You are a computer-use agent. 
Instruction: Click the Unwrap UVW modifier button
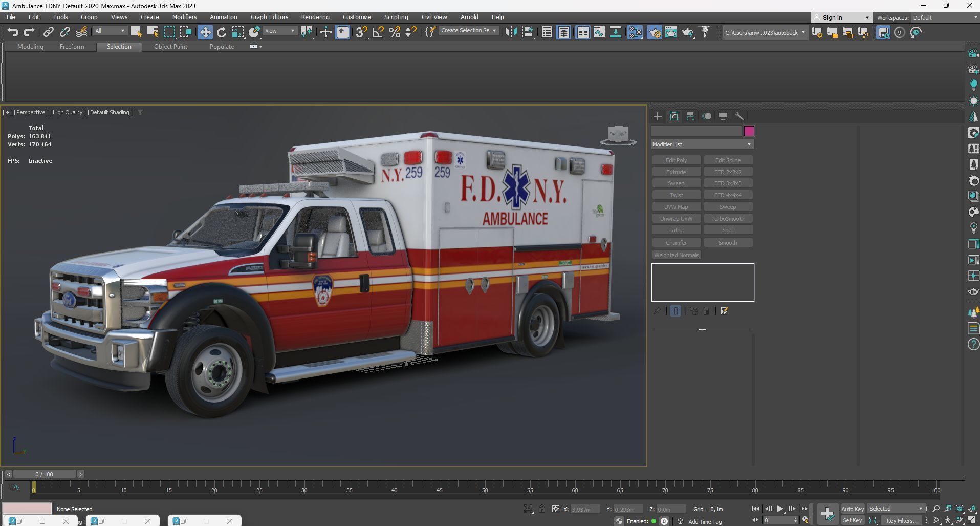coord(676,219)
